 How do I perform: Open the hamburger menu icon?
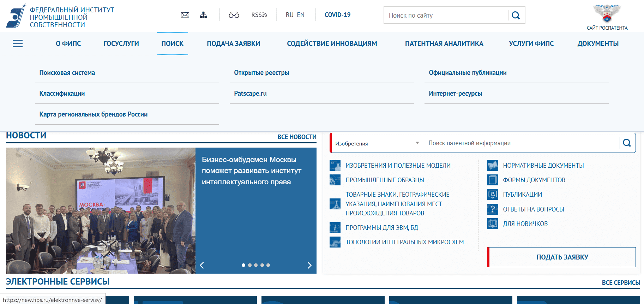pos(18,43)
